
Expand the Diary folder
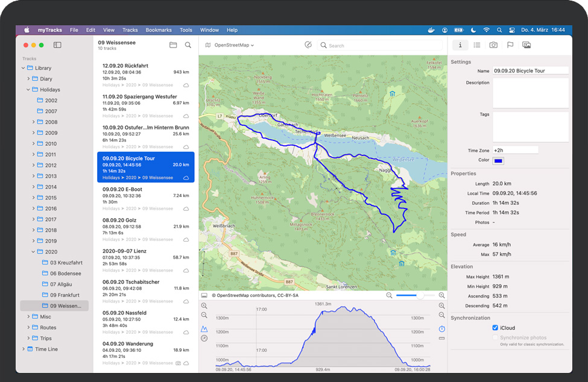tap(28, 79)
